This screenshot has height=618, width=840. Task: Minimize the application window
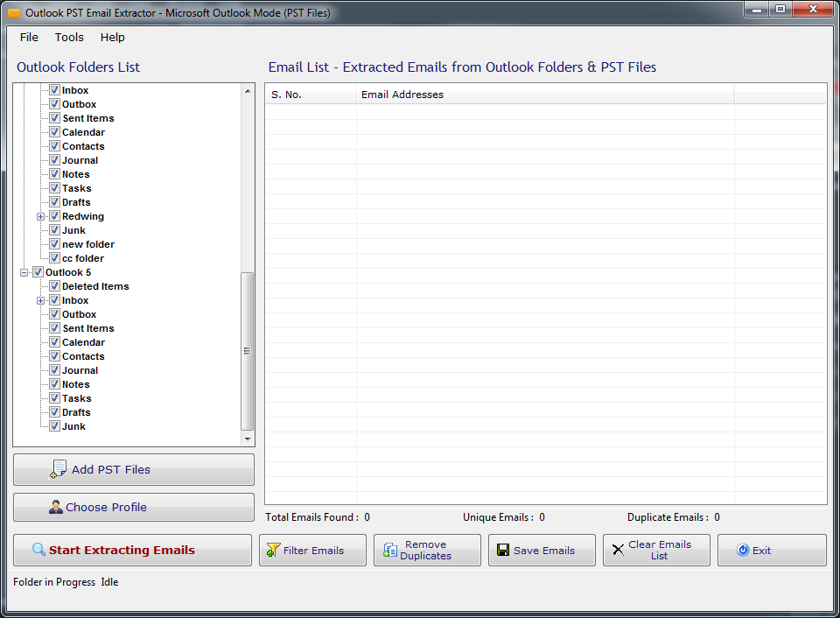[757, 9]
